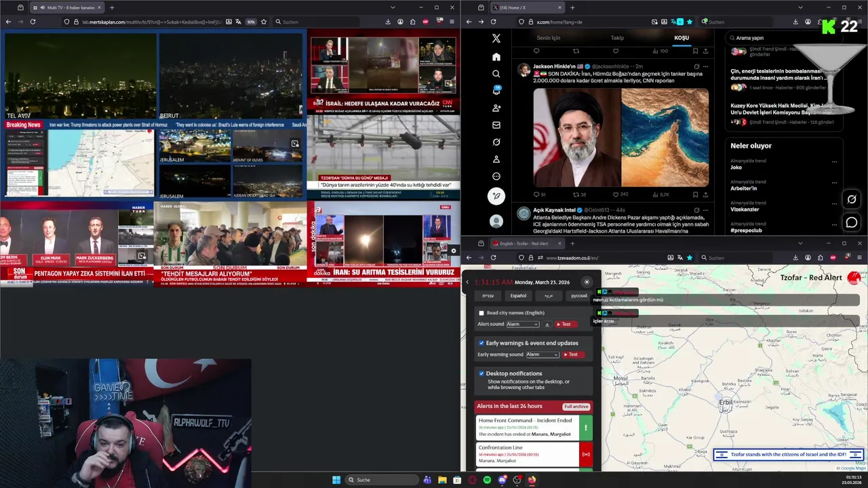Like the Jackson Hinkle post
The height and width of the screenshot is (488, 868).
pyautogui.click(x=616, y=195)
